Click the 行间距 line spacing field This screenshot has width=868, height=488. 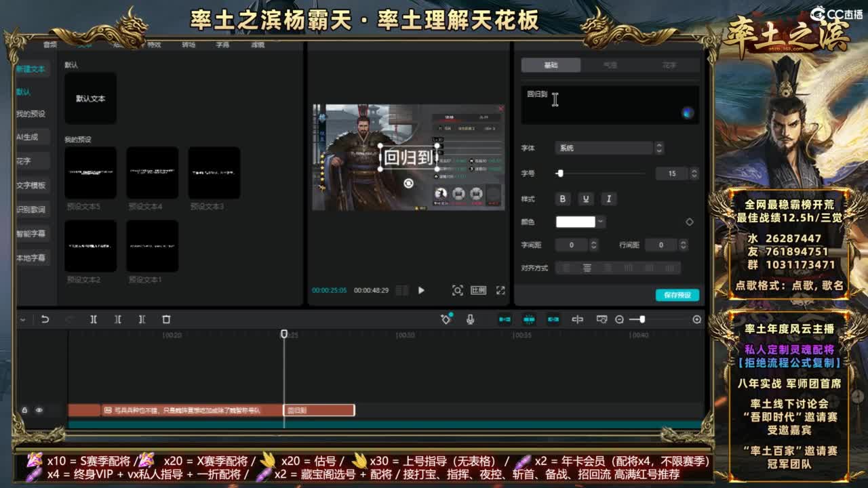click(x=661, y=245)
